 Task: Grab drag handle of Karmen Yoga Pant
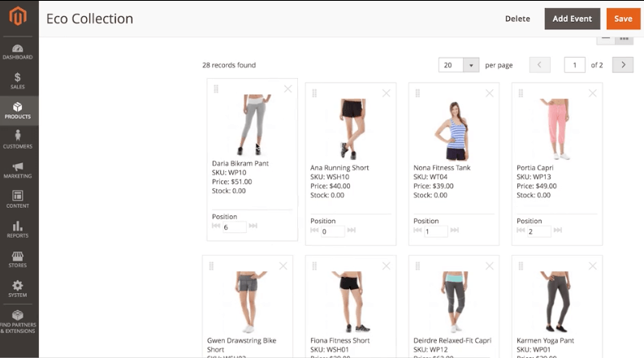[x=521, y=266]
